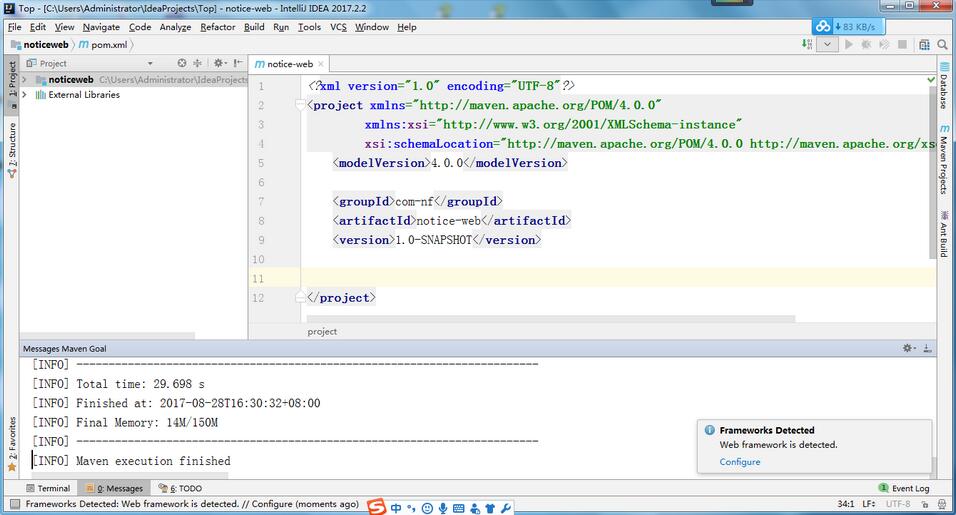
Task: Toggle the Database side panel
Action: [944, 85]
